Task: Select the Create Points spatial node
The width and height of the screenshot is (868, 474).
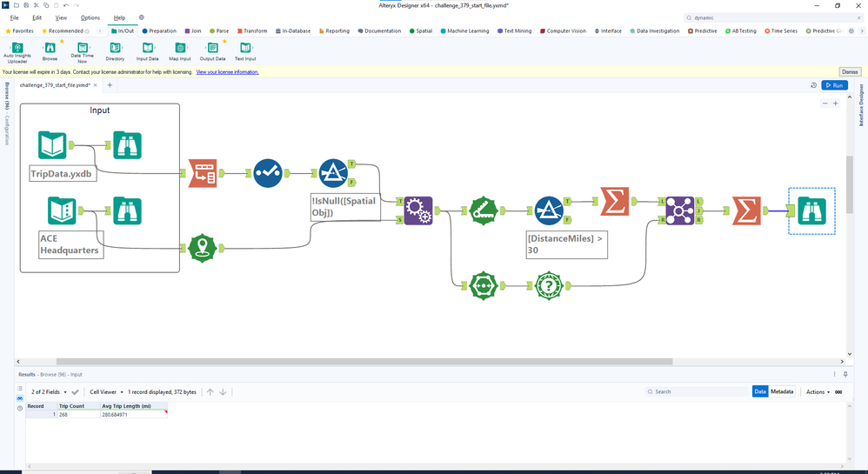Action: (203, 248)
